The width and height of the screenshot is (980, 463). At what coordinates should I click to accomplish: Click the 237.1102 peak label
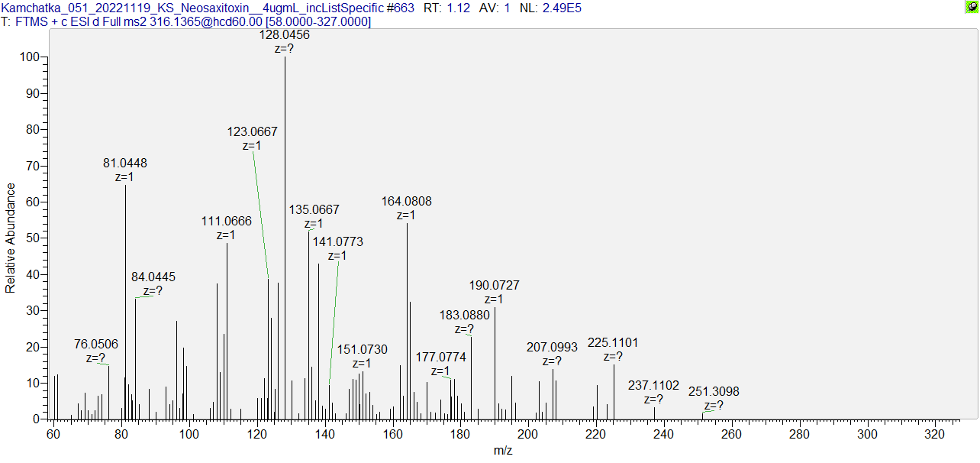coord(653,385)
